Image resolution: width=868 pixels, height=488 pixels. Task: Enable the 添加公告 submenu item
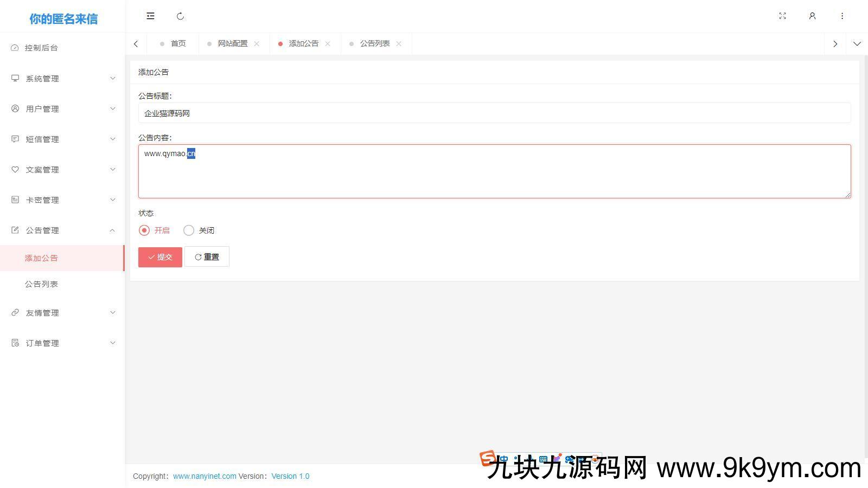[41, 258]
